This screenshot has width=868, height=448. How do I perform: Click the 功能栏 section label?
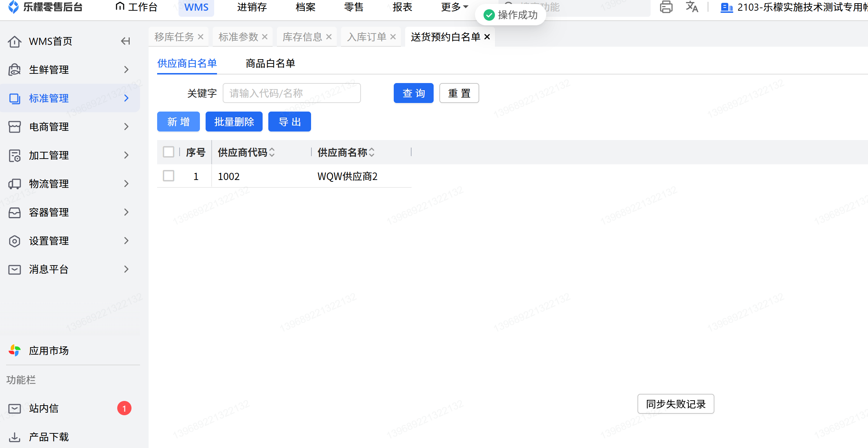pos(21,380)
